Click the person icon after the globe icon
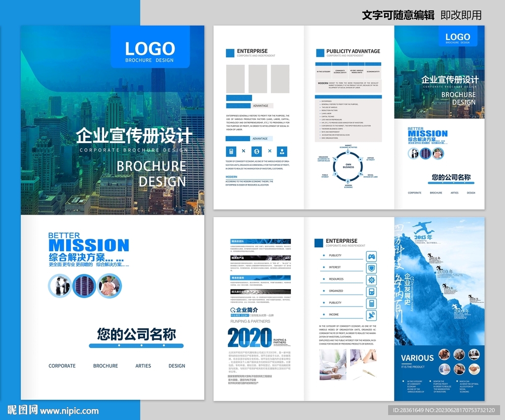505x420 pixels. click(x=282, y=151)
